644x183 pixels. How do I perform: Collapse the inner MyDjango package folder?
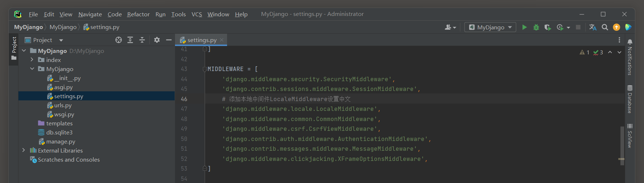pyautogui.click(x=32, y=69)
